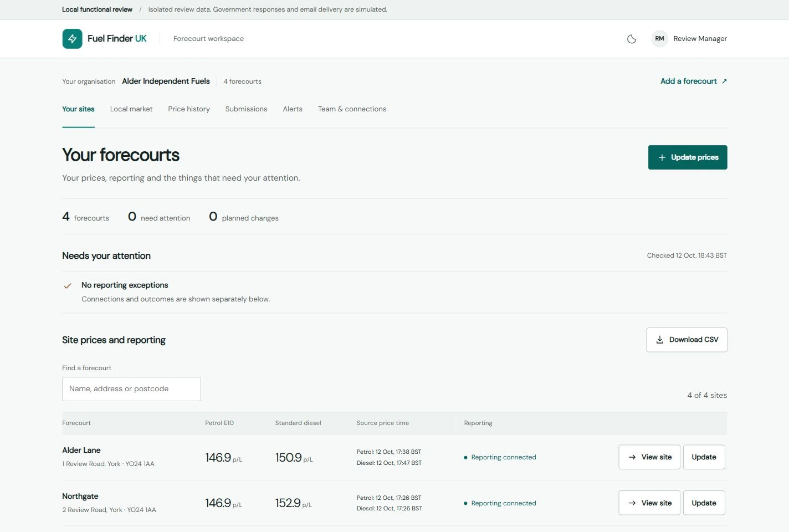Click the checkmark beside No reporting exceptions
Screen dimensions: 789x532
pyautogui.click(x=68, y=286)
